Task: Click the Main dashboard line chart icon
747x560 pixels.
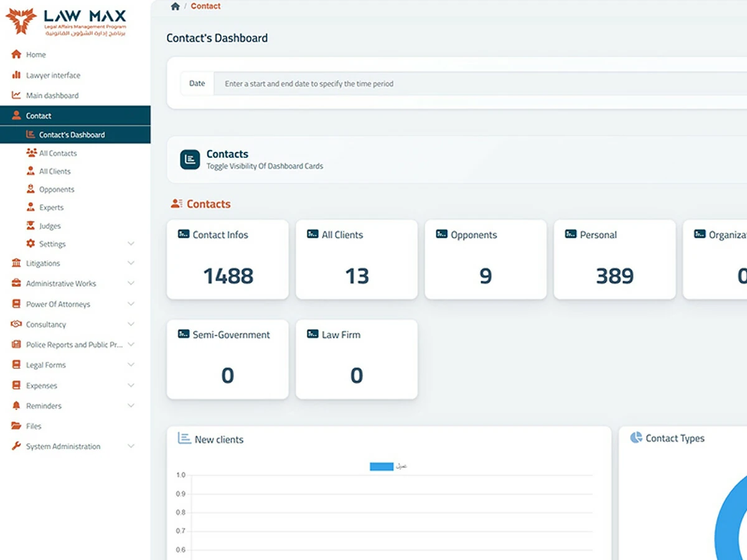Action: pos(16,96)
